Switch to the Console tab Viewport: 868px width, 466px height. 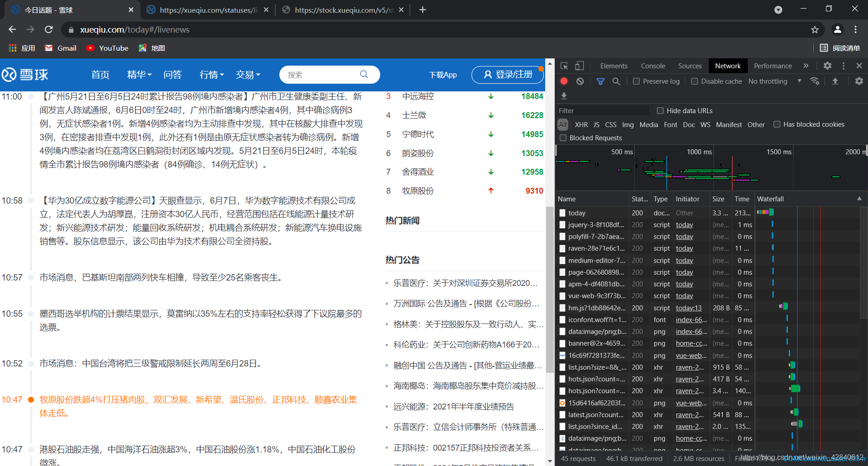click(x=653, y=66)
